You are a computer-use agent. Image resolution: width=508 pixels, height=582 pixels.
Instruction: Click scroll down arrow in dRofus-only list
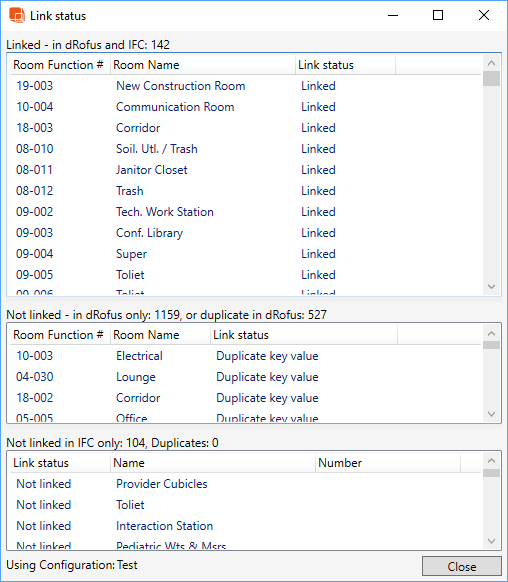coord(491,414)
